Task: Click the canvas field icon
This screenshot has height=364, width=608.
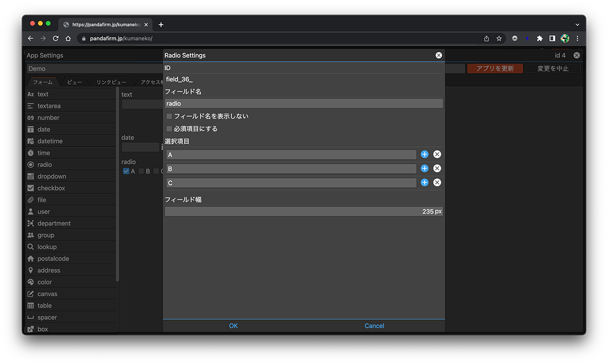Action: click(x=31, y=294)
